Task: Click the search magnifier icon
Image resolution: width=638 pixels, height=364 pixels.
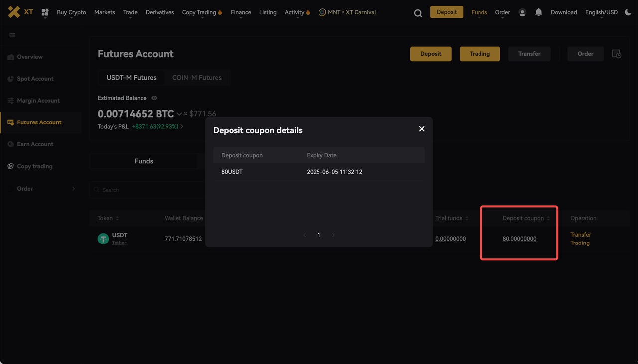Action: 418,13
